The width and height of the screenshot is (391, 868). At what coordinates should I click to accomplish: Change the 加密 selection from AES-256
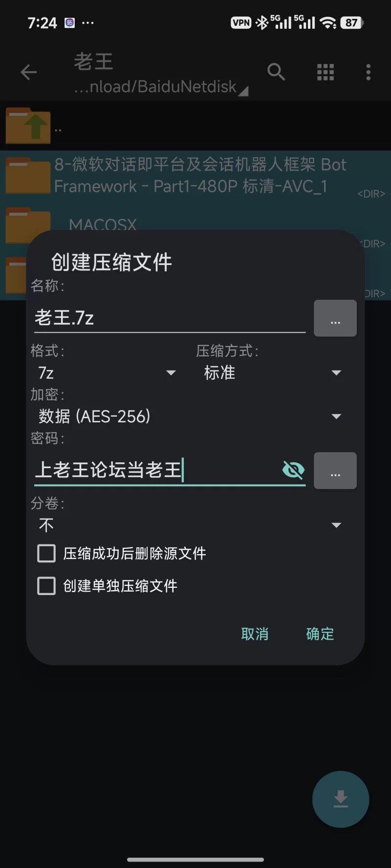click(191, 415)
